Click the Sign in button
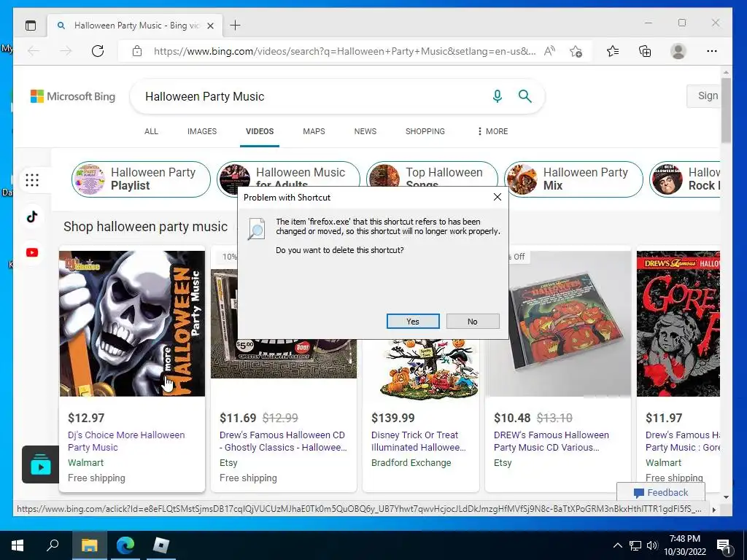The image size is (747, 560). click(703, 96)
